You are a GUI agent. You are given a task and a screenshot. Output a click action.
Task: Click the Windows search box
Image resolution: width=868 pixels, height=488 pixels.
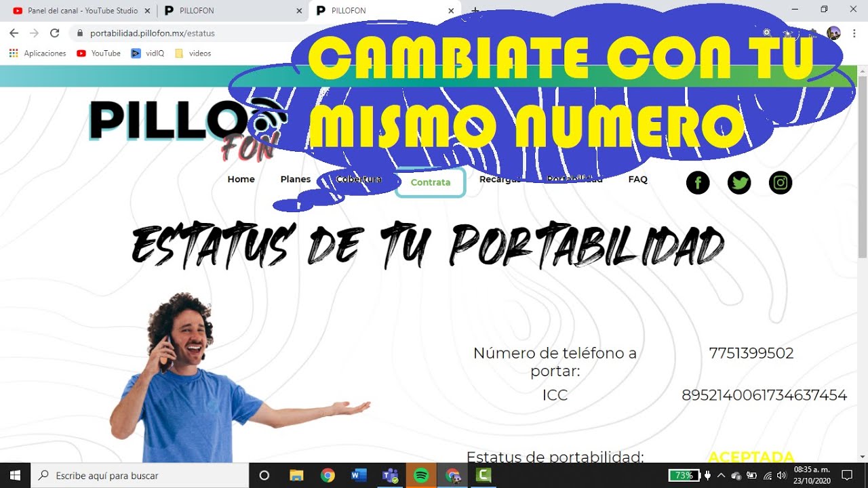click(x=140, y=475)
